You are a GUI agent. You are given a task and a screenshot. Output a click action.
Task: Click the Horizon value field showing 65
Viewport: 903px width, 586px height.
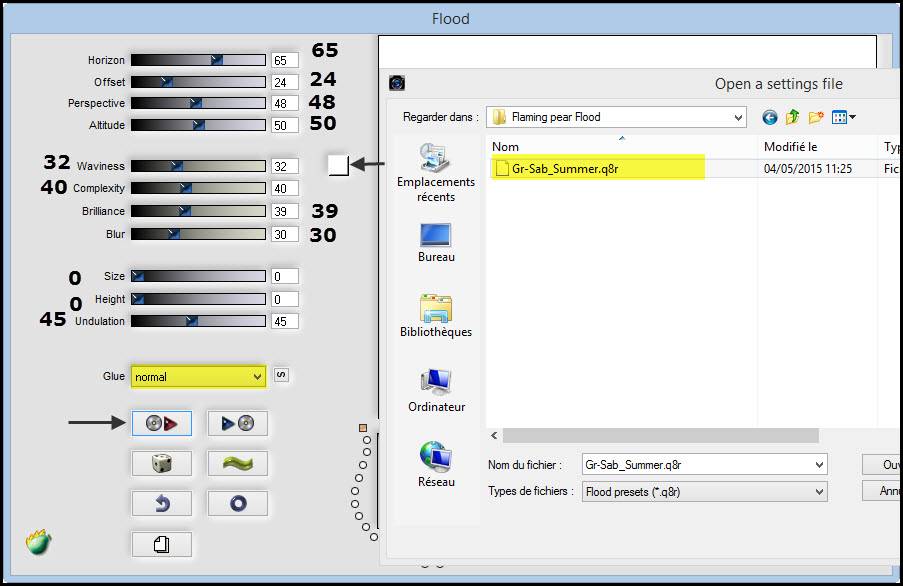click(x=285, y=60)
